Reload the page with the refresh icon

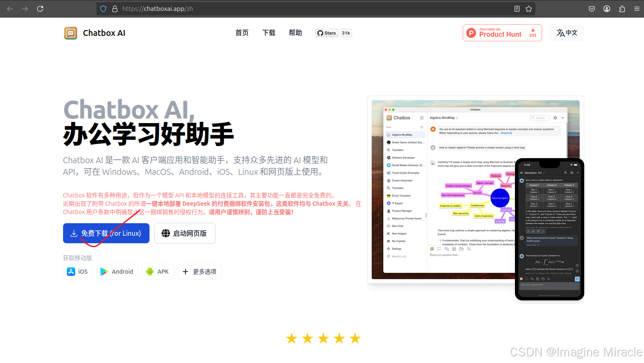(x=40, y=9)
